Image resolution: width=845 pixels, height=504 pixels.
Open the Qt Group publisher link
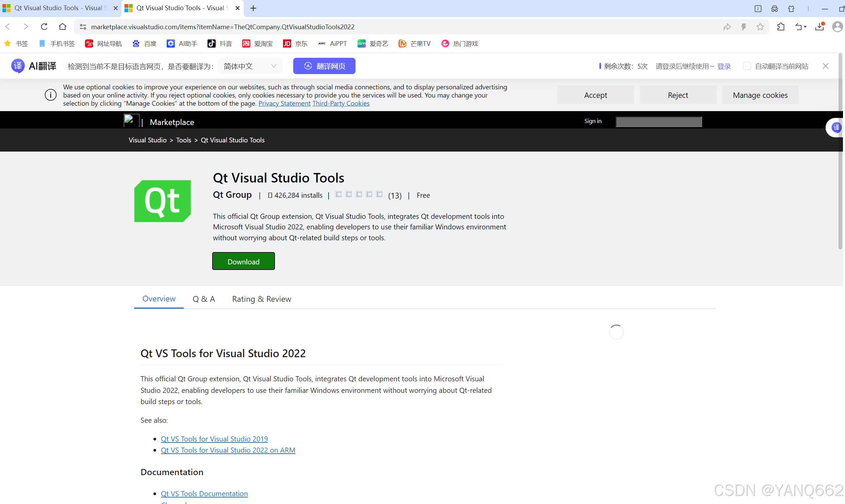(232, 195)
